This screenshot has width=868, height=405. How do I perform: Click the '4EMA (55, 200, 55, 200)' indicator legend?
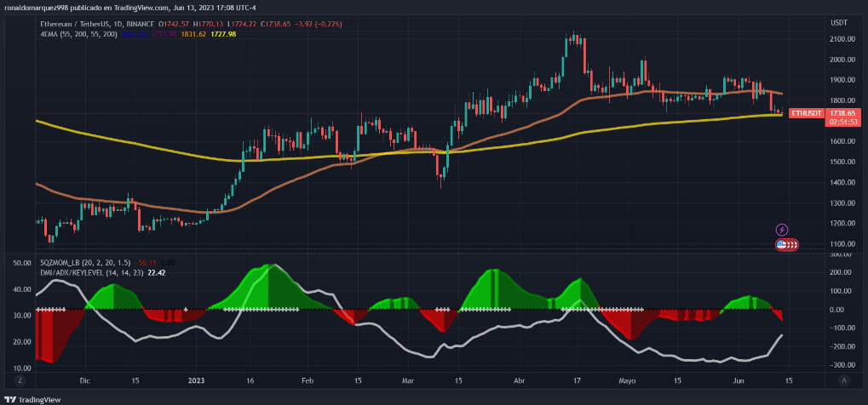point(78,34)
